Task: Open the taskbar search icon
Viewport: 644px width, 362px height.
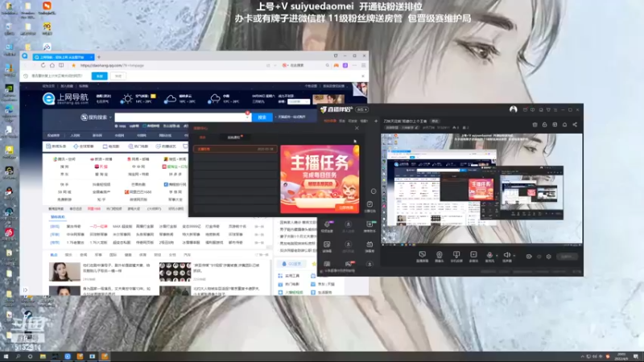Action: [x=18, y=356]
